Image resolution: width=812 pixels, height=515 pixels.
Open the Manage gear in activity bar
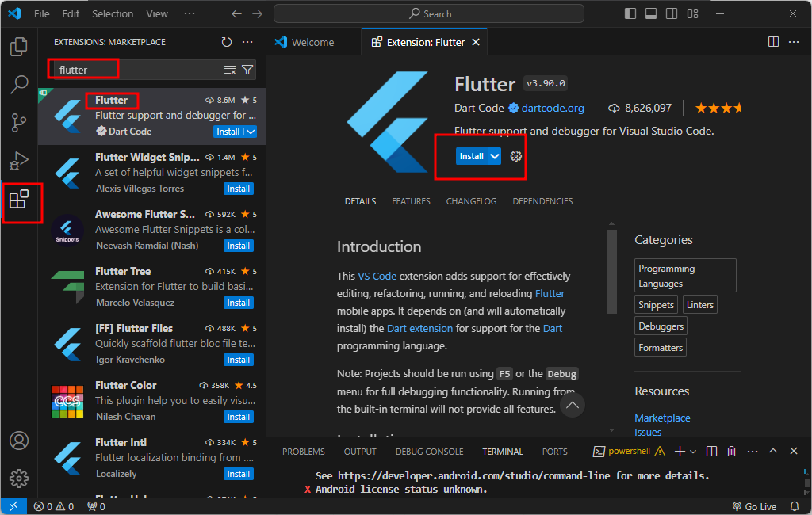[19, 479]
